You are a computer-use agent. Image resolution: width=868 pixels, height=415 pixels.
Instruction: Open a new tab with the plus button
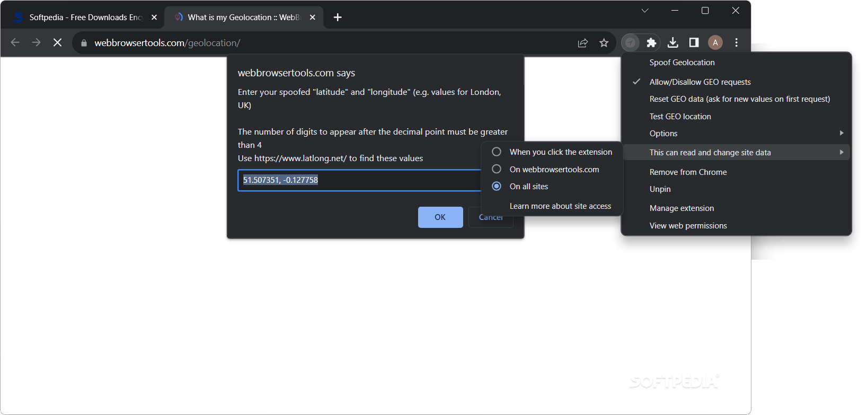click(338, 17)
